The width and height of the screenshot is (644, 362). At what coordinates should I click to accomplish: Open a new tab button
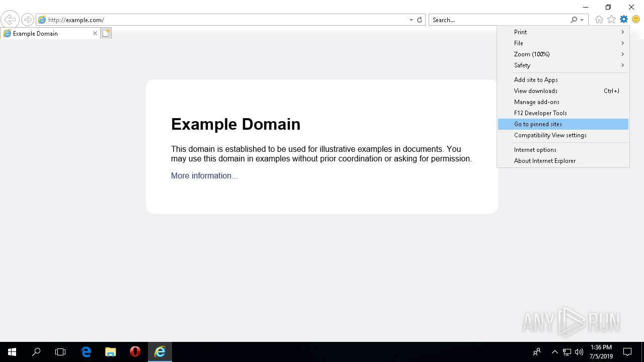coord(106,33)
